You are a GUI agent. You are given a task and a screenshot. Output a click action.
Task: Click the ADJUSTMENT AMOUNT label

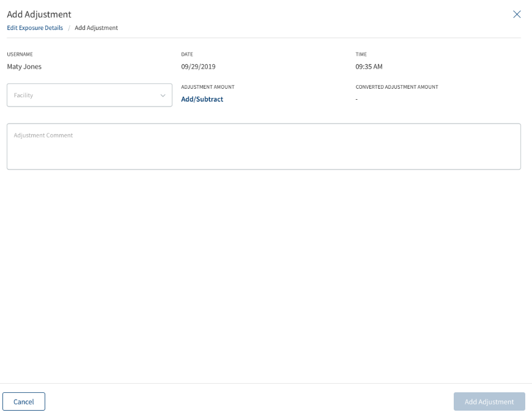208,87
